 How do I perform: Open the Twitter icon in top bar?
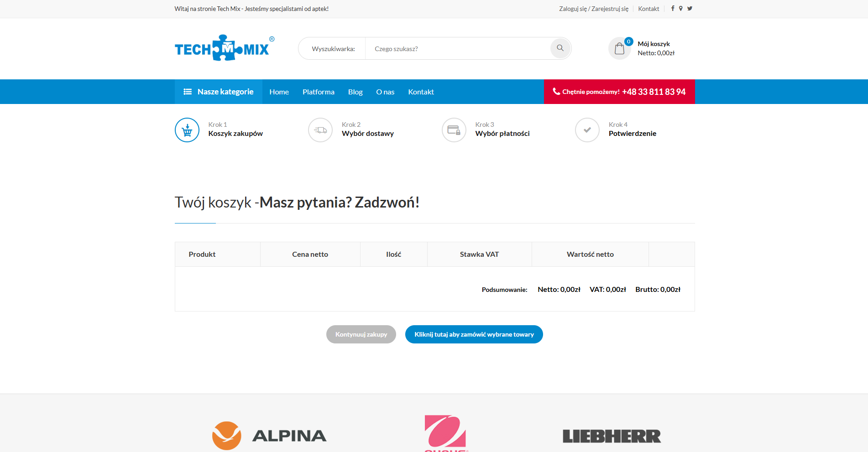(x=690, y=9)
